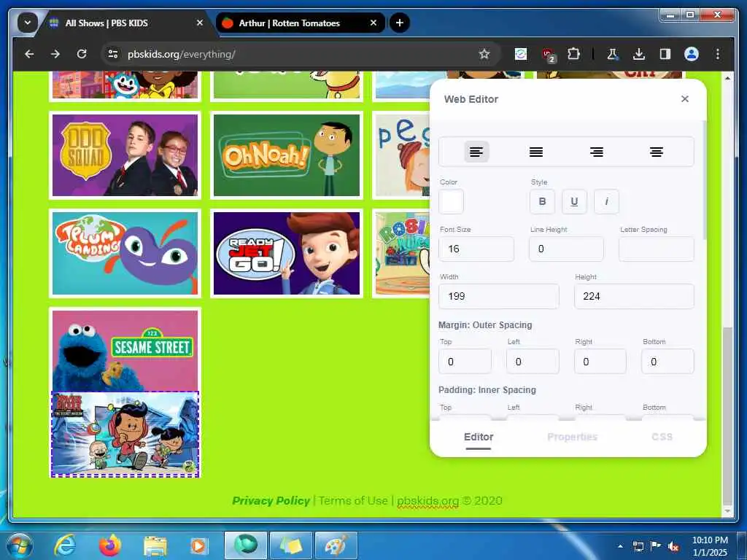Open the Sesame Street show thumbnail

click(x=125, y=351)
